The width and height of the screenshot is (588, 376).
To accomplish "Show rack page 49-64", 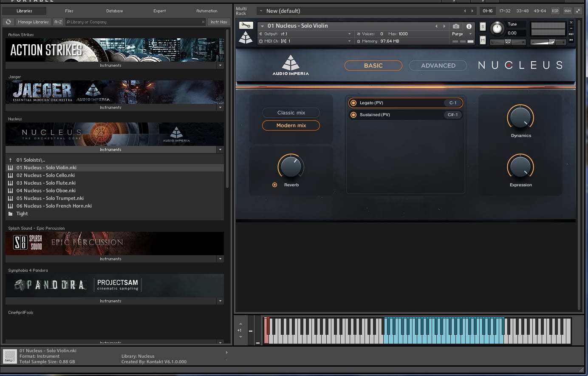I will point(540,11).
